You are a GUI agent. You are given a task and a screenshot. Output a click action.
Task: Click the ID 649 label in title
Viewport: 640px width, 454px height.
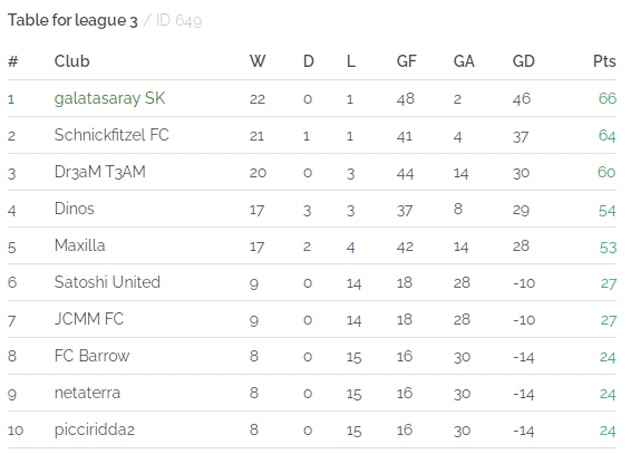179,20
